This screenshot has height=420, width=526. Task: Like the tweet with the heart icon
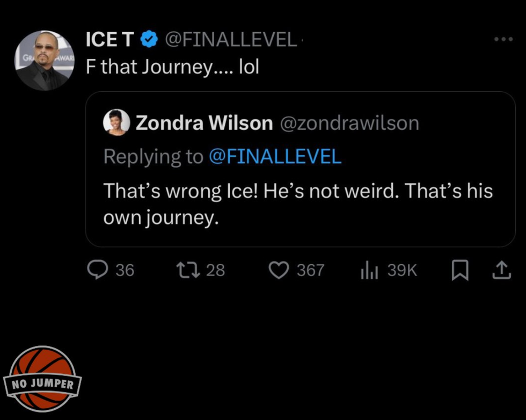[x=279, y=270]
